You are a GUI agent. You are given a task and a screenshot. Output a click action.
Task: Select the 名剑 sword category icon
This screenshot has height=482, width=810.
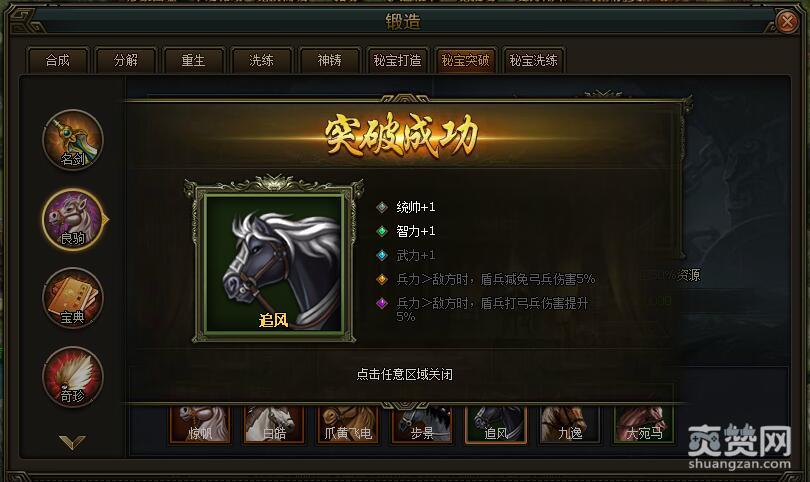click(73, 139)
